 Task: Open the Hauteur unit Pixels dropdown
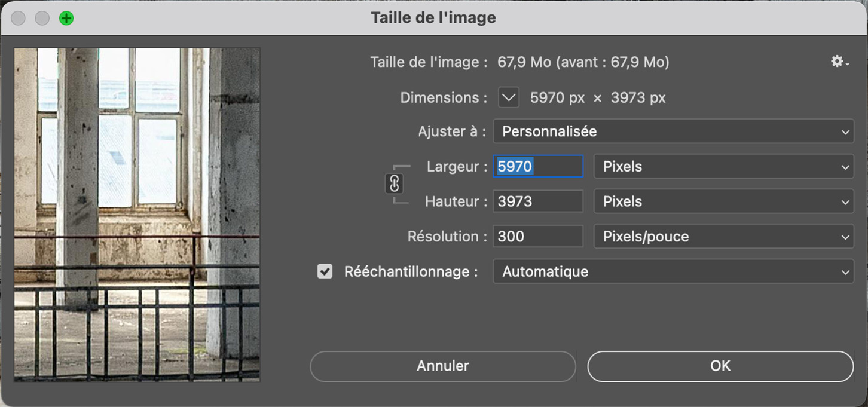[x=723, y=202]
